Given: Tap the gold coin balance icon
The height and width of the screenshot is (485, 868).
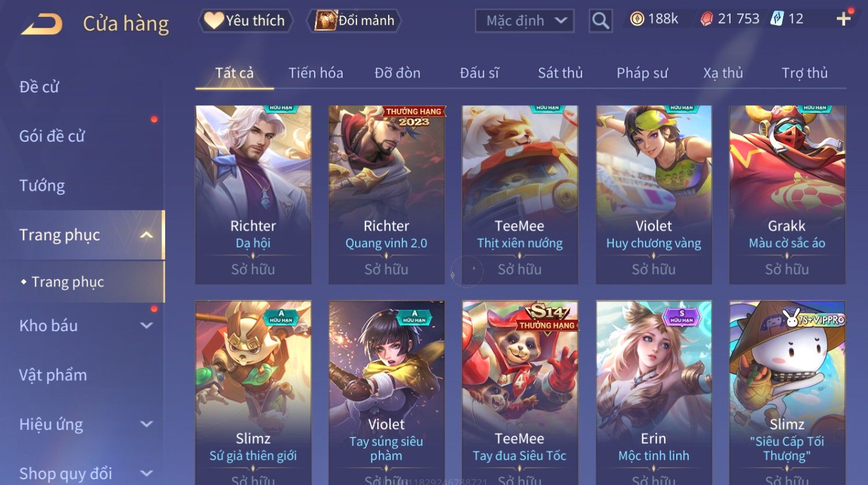Looking at the screenshot, I should [x=637, y=19].
